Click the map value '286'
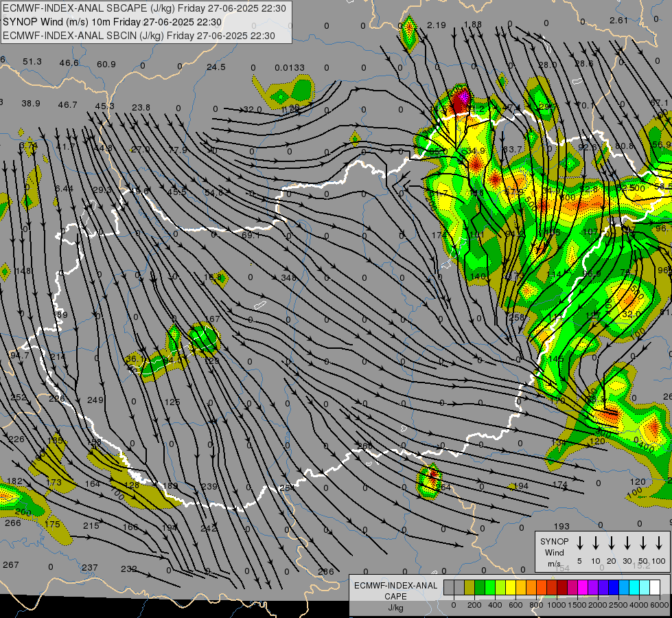This screenshot has width=672, height=618. click(326, 572)
